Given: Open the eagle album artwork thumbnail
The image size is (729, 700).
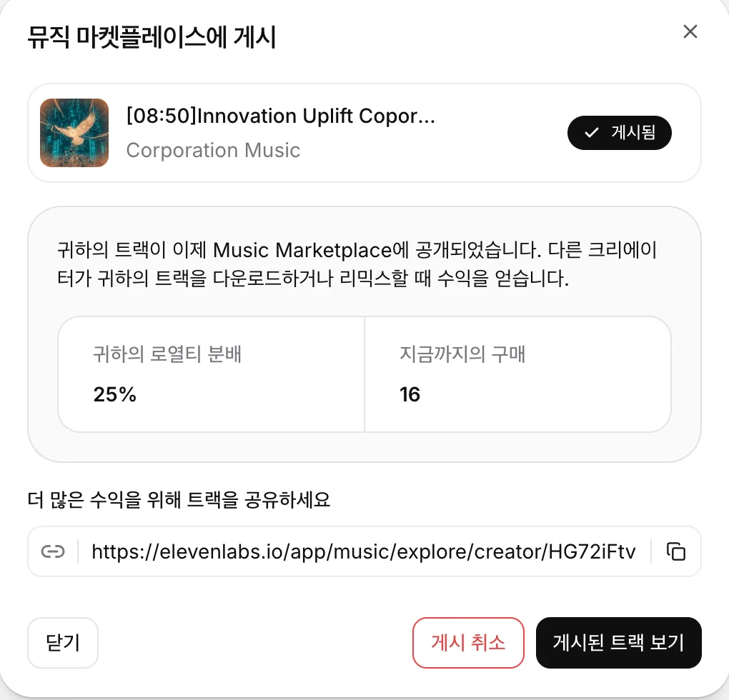Looking at the screenshot, I should click(x=74, y=133).
